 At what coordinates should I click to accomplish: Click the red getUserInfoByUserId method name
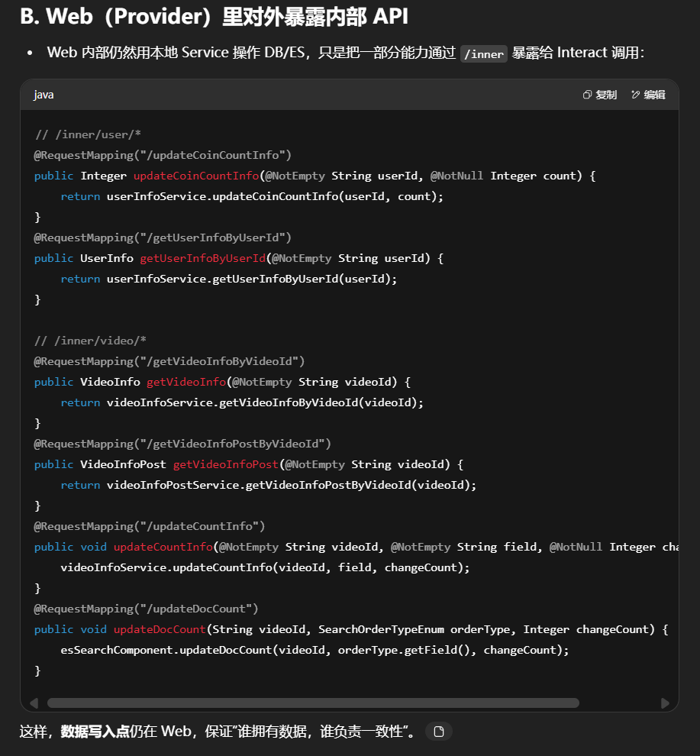(x=202, y=258)
